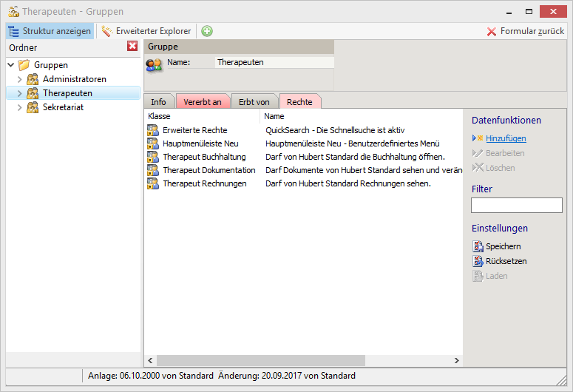Click into the Filter text field
This screenshot has width=573, height=392.
(516, 206)
